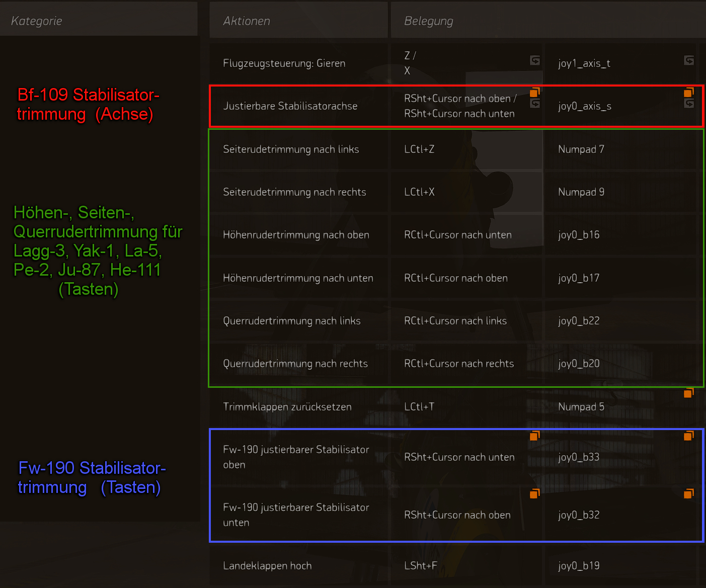The width and height of the screenshot is (706, 588).
Task: Rebind joy0_b16 for Höhenrudertrimmung nach oben
Action: [579, 235]
